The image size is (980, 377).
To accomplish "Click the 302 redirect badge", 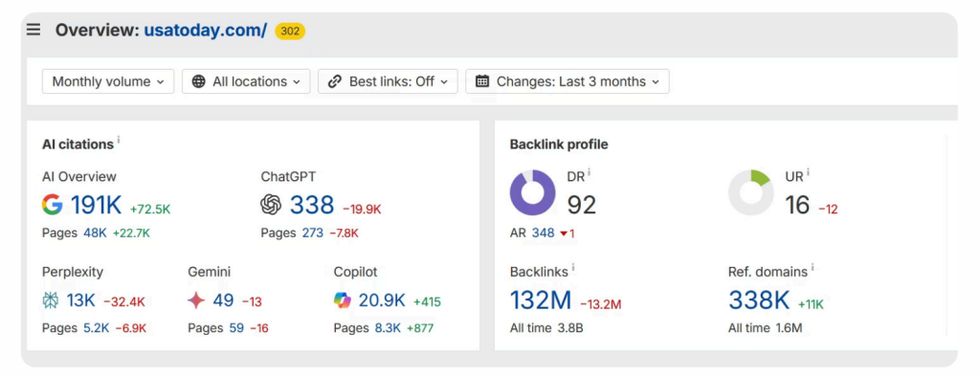I will point(290,31).
